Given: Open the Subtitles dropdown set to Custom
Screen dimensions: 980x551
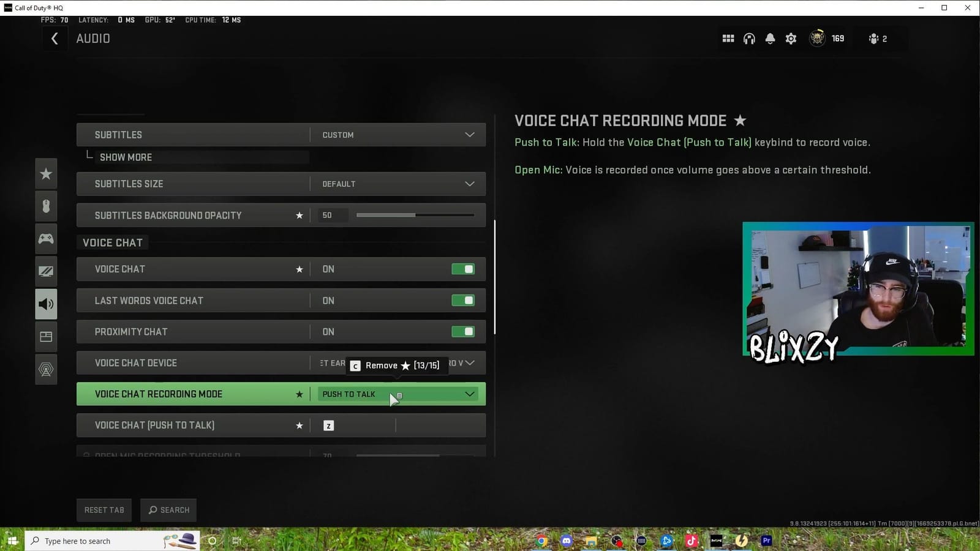Looking at the screenshot, I should pos(398,134).
